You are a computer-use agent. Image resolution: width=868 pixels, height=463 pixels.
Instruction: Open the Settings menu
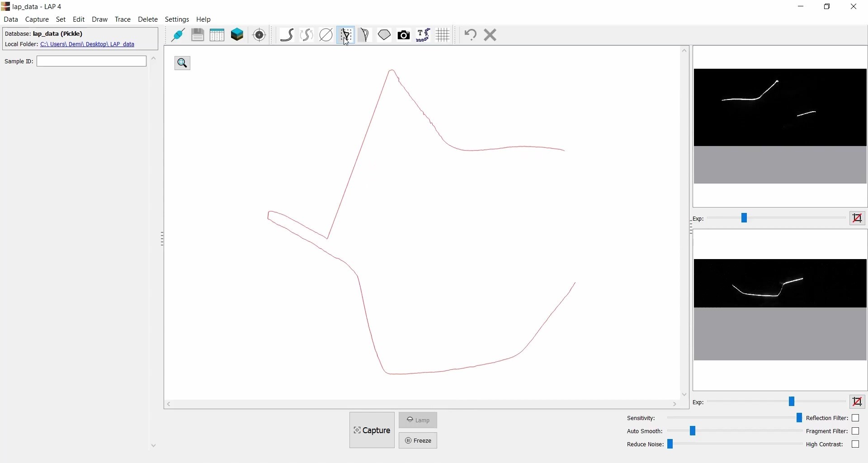178,20
